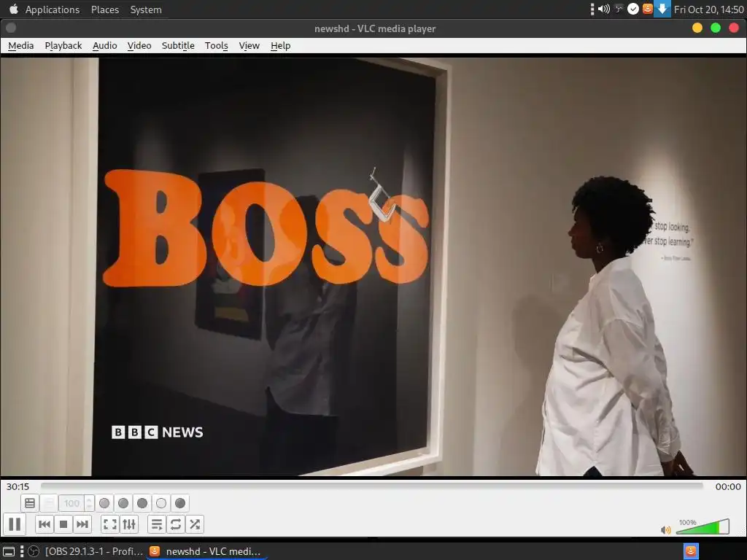The image size is (747, 560).
Task: Open the Media menu
Action: click(x=21, y=46)
